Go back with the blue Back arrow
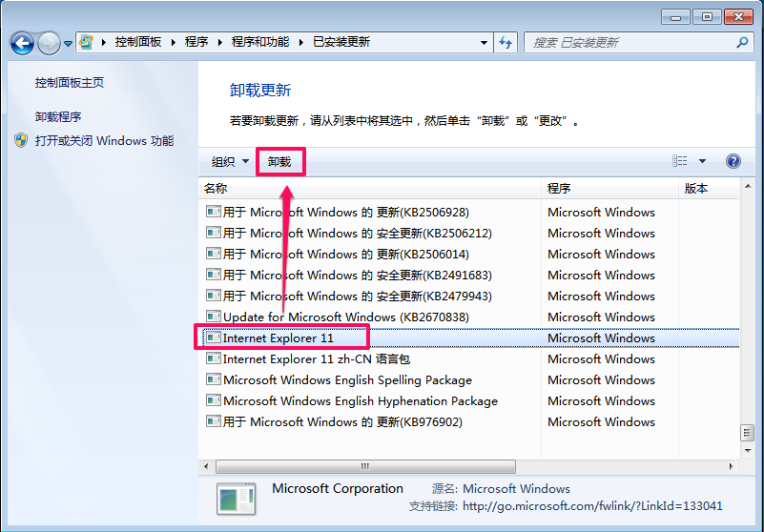The width and height of the screenshot is (764, 532). (22, 43)
